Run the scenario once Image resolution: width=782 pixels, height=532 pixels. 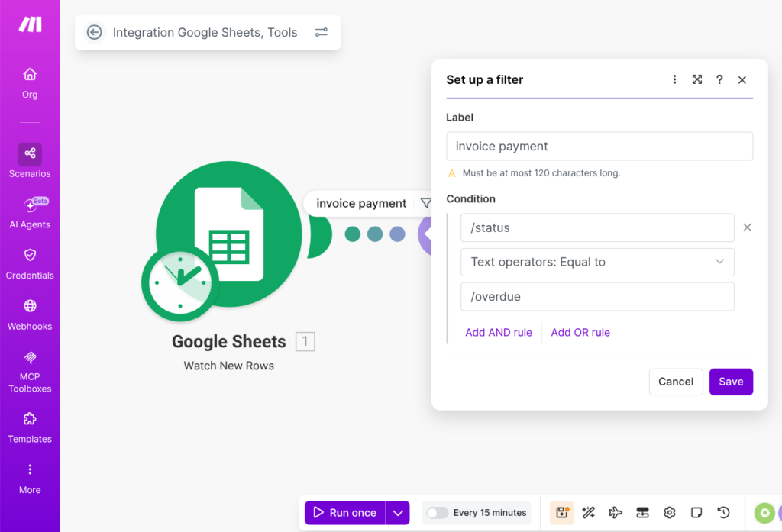pyautogui.click(x=345, y=513)
